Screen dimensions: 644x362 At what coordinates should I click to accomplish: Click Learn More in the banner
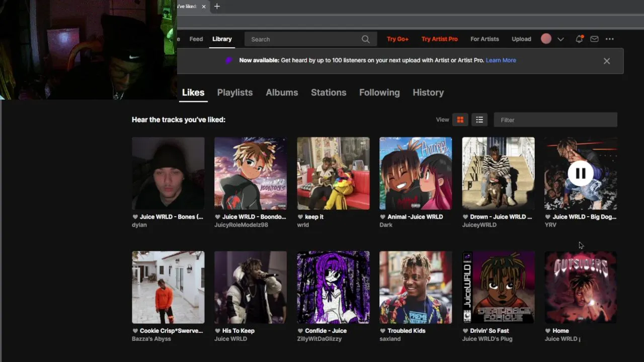501,60
